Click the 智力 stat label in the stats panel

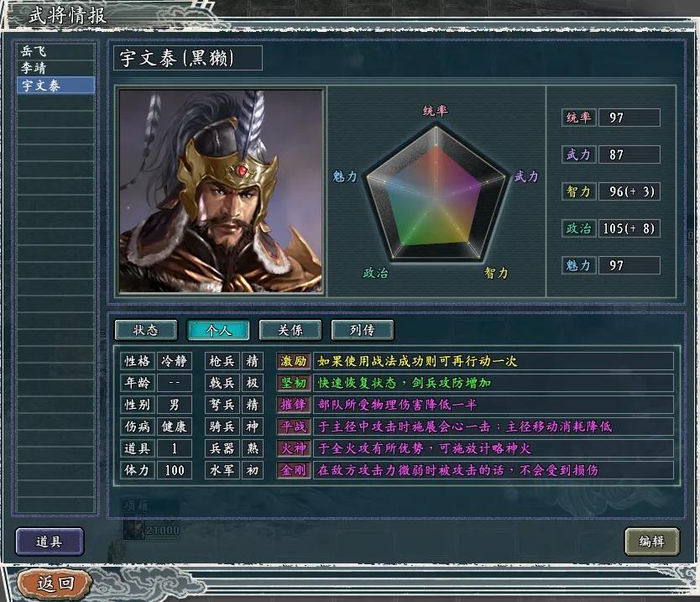click(578, 191)
